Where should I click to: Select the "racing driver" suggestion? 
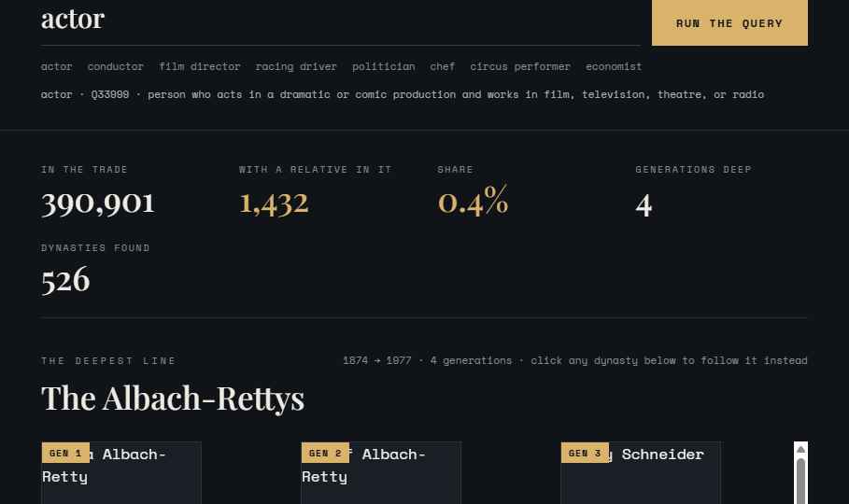coord(296,66)
